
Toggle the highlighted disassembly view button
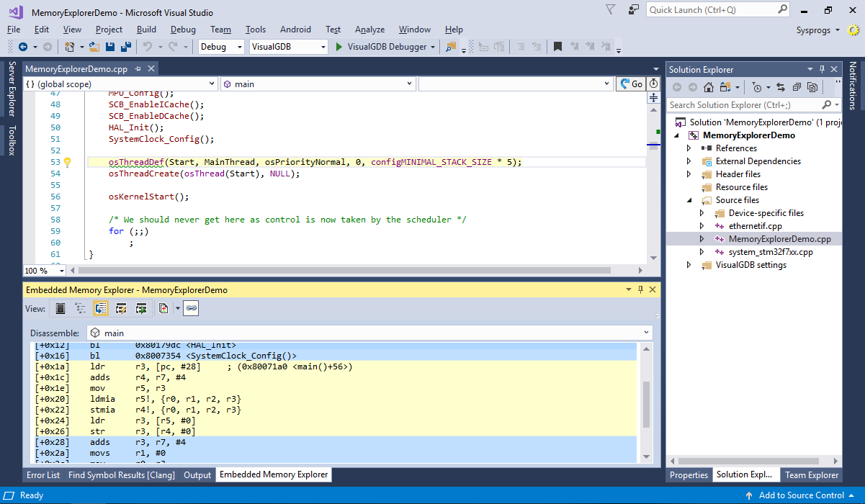(x=101, y=308)
